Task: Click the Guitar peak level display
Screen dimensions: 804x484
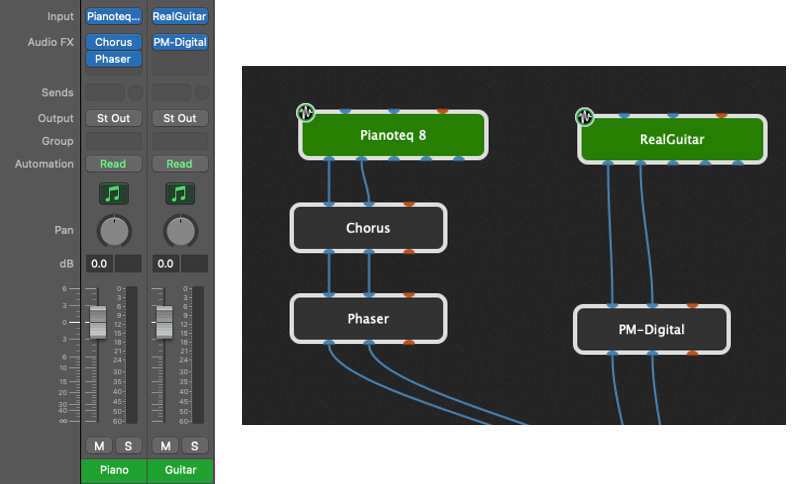Action: coord(194,264)
